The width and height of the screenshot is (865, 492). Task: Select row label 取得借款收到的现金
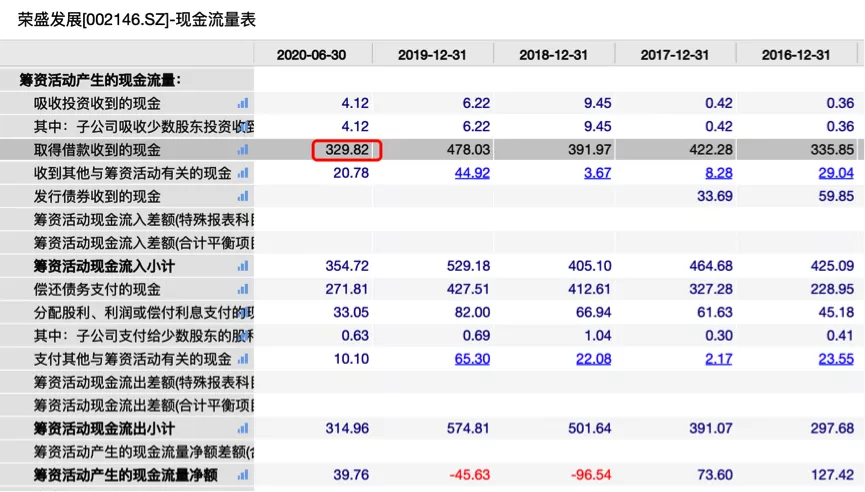coord(97,149)
